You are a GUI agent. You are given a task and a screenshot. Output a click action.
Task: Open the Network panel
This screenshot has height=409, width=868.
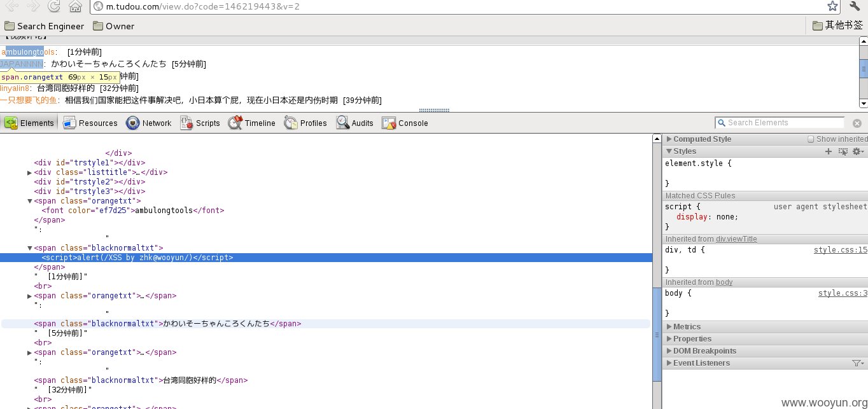(148, 123)
